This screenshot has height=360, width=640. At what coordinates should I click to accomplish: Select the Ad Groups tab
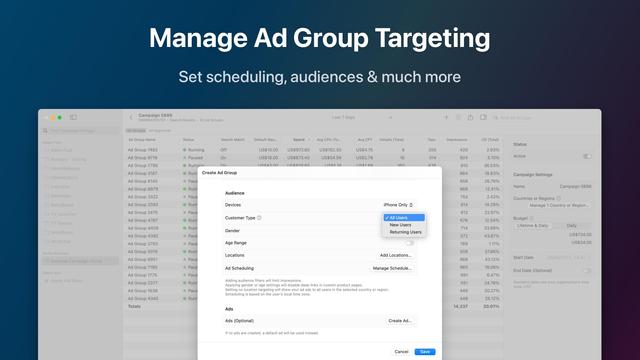pyautogui.click(x=136, y=131)
